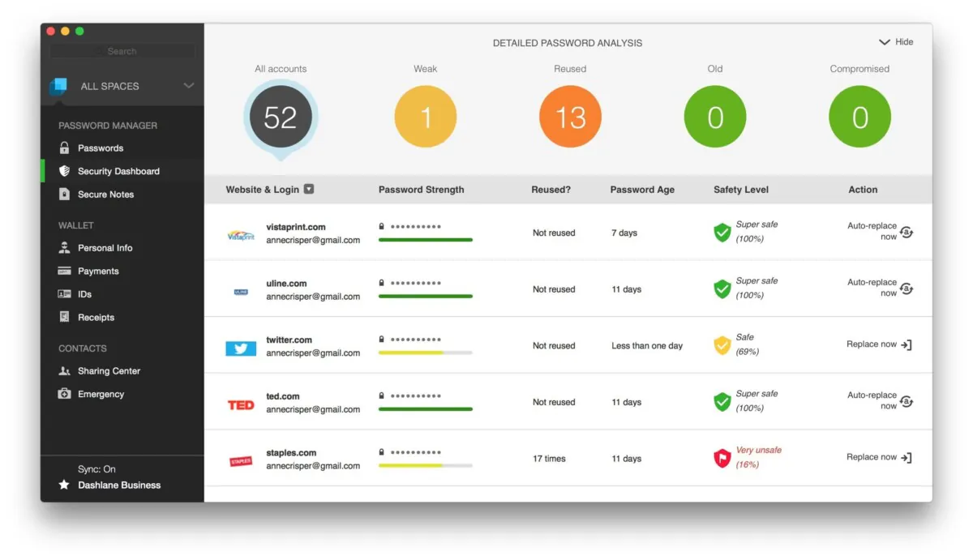Image resolution: width=973 pixels, height=560 pixels.
Task: Open Website & Login sort dropdown
Action: click(x=308, y=190)
